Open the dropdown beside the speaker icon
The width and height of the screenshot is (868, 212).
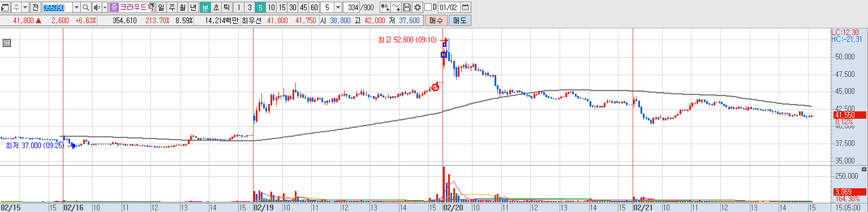[105, 7]
